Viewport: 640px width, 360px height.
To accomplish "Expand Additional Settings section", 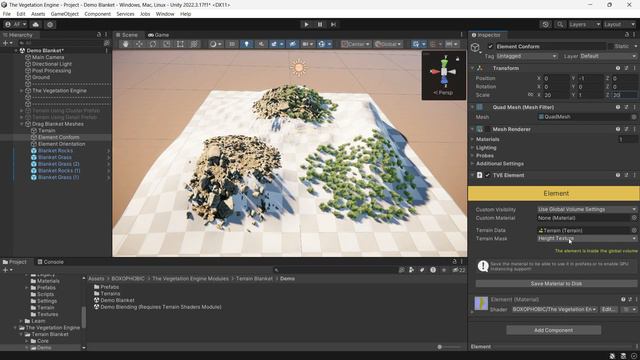I will [x=500, y=164].
